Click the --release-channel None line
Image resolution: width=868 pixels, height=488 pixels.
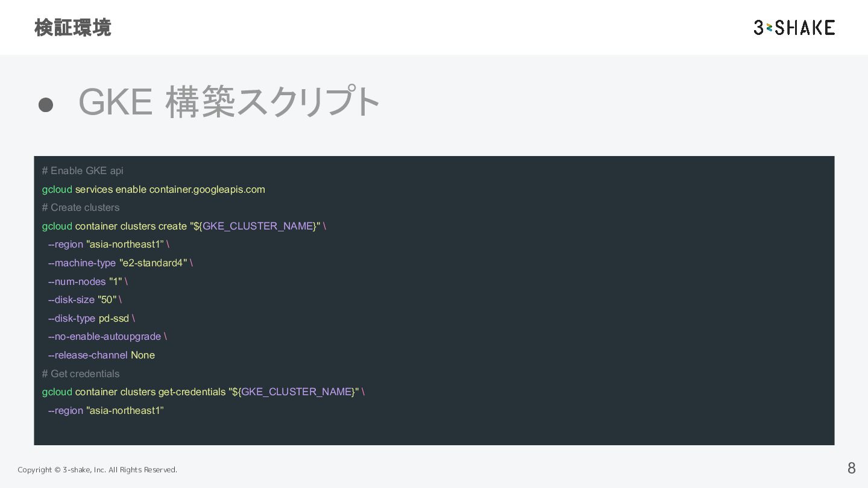pos(101,355)
